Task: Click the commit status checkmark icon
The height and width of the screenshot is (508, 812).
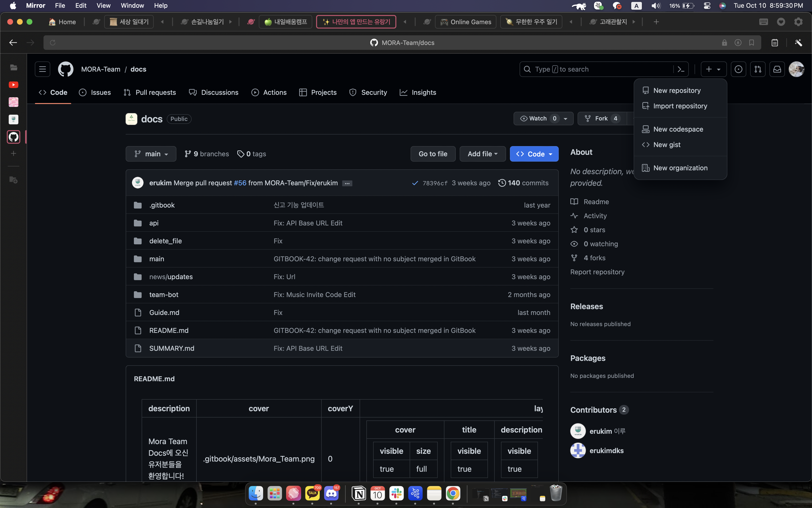Action: tap(415, 183)
